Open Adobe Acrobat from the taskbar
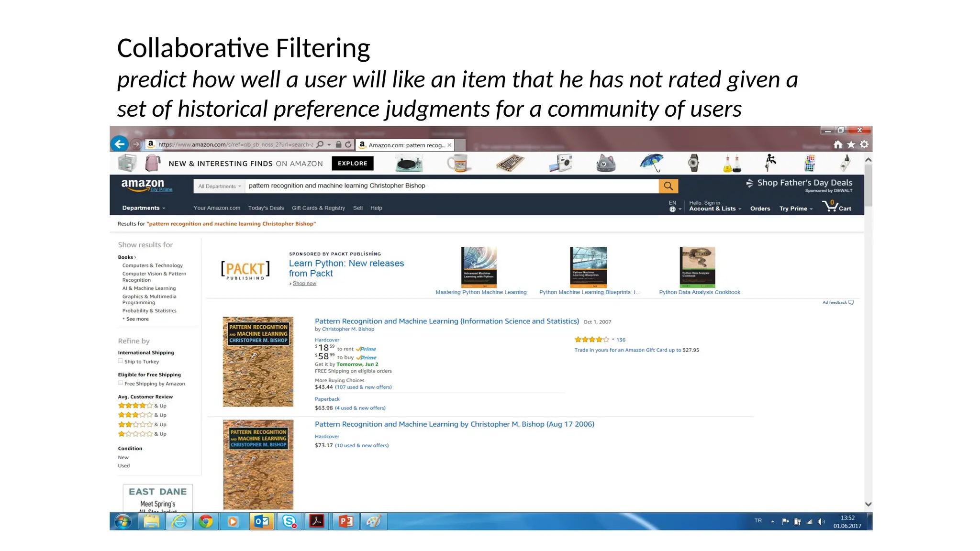 tap(317, 521)
